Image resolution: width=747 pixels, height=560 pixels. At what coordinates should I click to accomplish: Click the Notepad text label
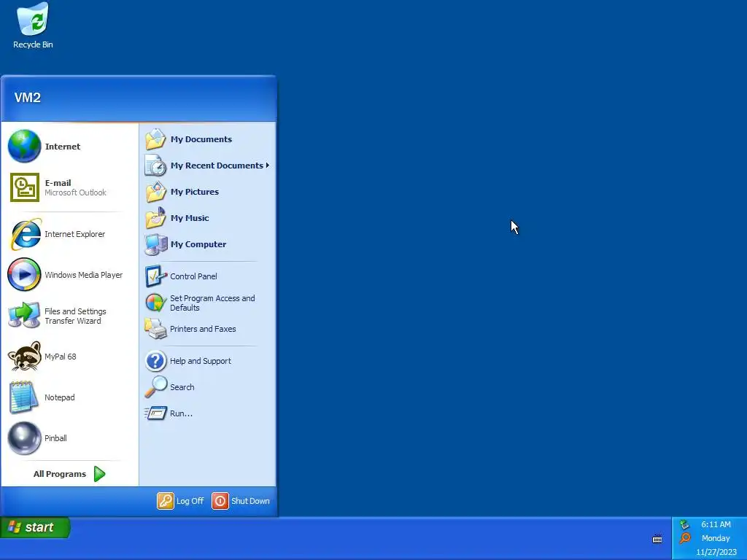[x=60, y=397]
